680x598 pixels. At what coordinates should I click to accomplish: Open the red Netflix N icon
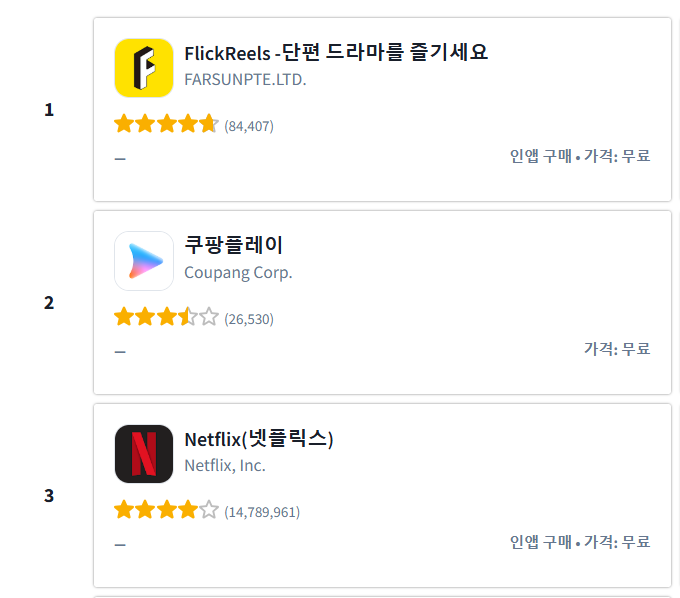[144, 454]
